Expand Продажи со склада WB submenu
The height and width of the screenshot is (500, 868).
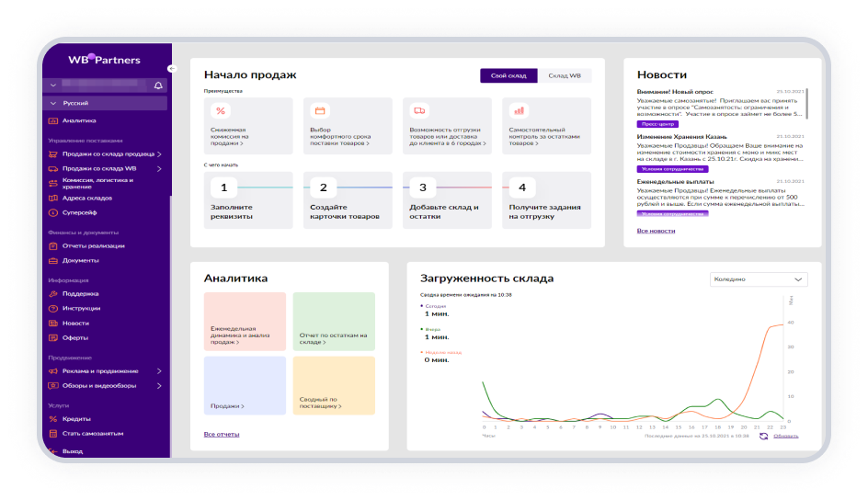[159, 169]
